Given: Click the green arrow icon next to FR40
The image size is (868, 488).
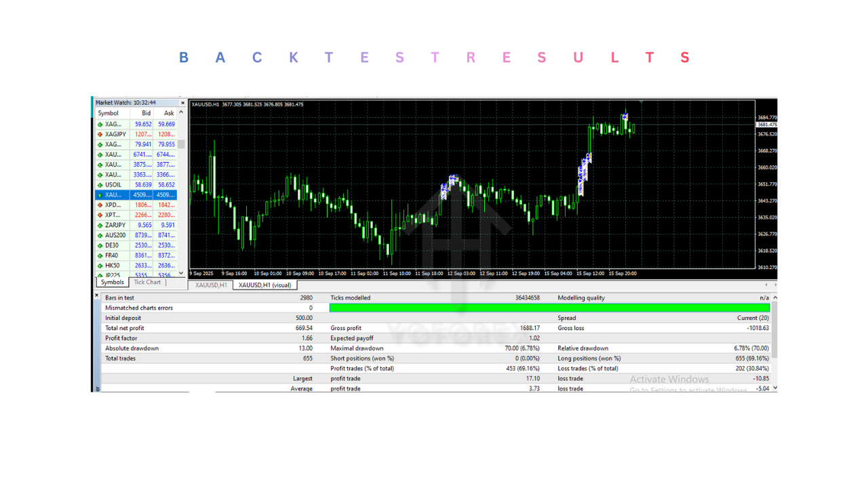Looking at the screenshot, I should [x=99, y=256].
